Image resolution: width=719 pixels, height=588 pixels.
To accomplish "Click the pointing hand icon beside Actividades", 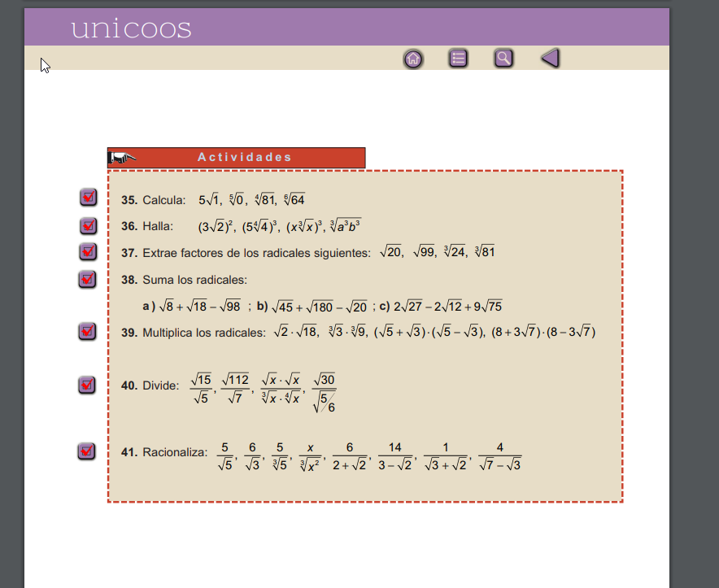I will 124,158.
